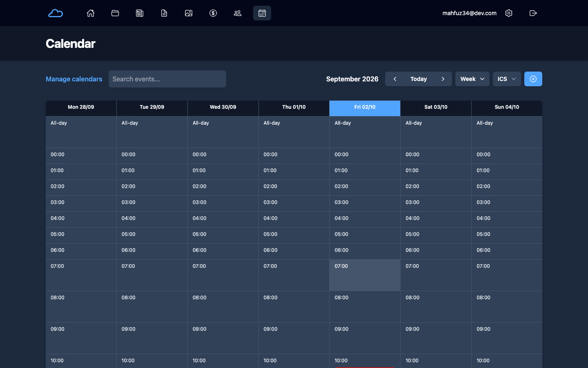The width and height of the screenshot is (588, 368).
Task: Click the Friday 09:00 time slot
Action: (x=365, y=338)
